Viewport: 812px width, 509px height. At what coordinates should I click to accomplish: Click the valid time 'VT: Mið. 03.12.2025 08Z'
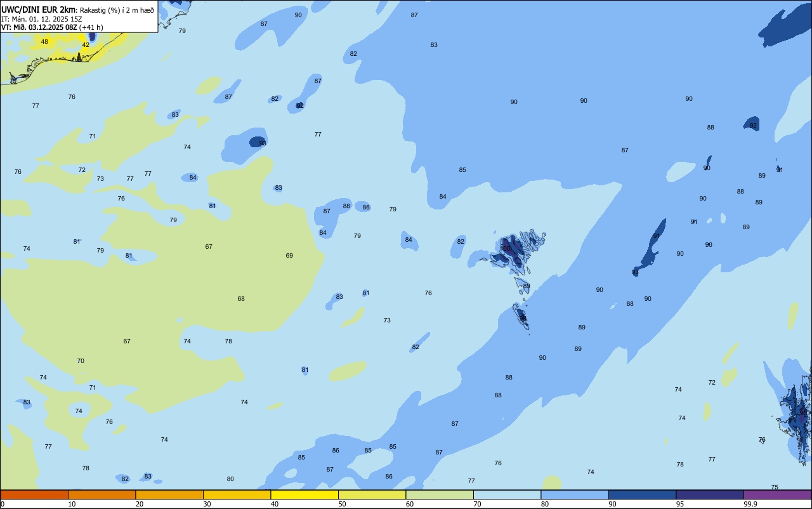39,27
